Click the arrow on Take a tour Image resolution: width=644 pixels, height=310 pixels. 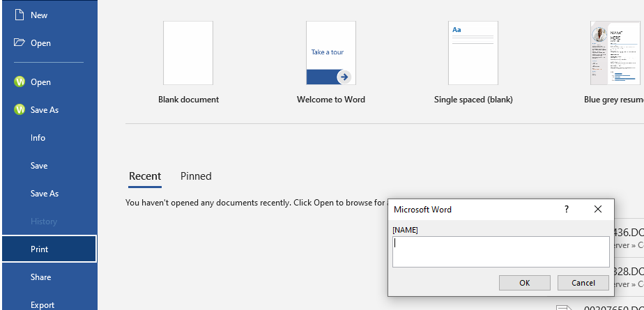344,77
